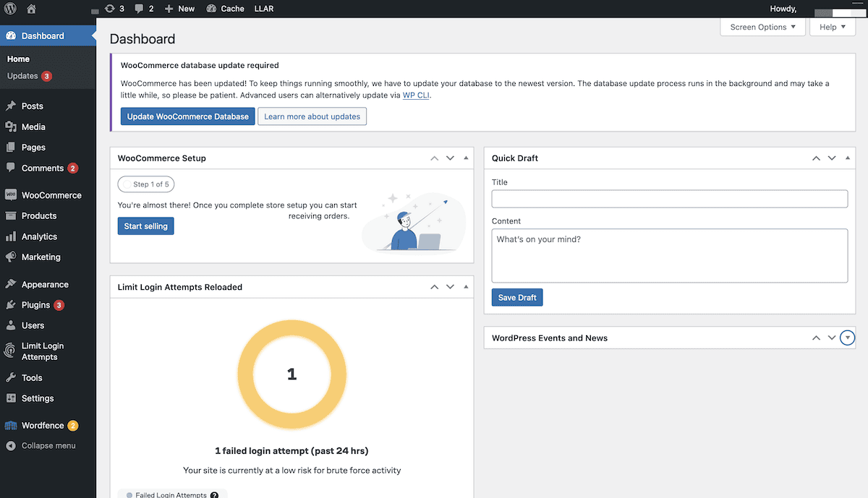Switch to the Failed Login Attempts tab

[x=171, y=494]
